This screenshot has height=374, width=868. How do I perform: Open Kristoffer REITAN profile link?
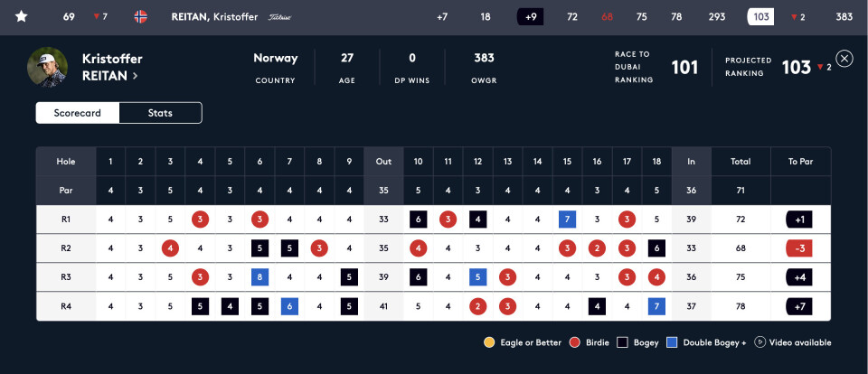(110, 76)
